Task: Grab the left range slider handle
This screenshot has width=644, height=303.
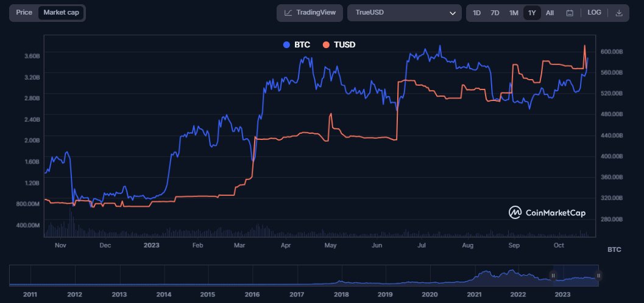Action: point(553,276)
